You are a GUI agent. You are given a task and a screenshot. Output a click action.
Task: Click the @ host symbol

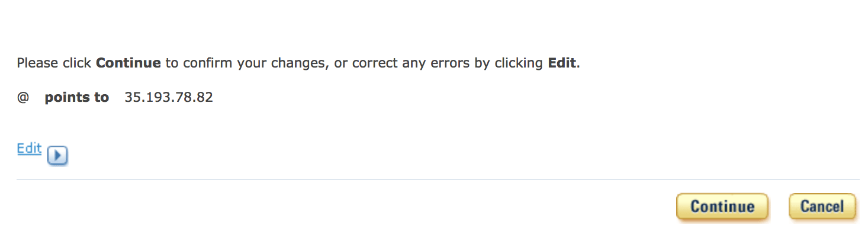click(x=23, y=98)
